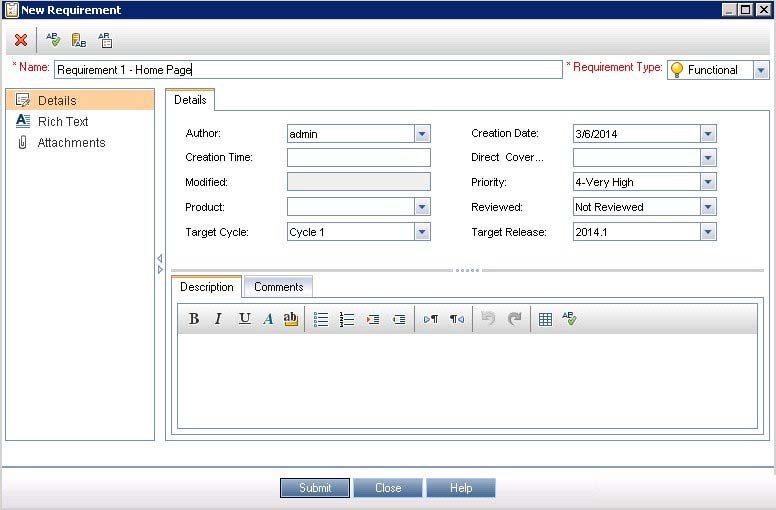Click the Modified read-only field
776x510 pixels.
(x=359, y=182)
